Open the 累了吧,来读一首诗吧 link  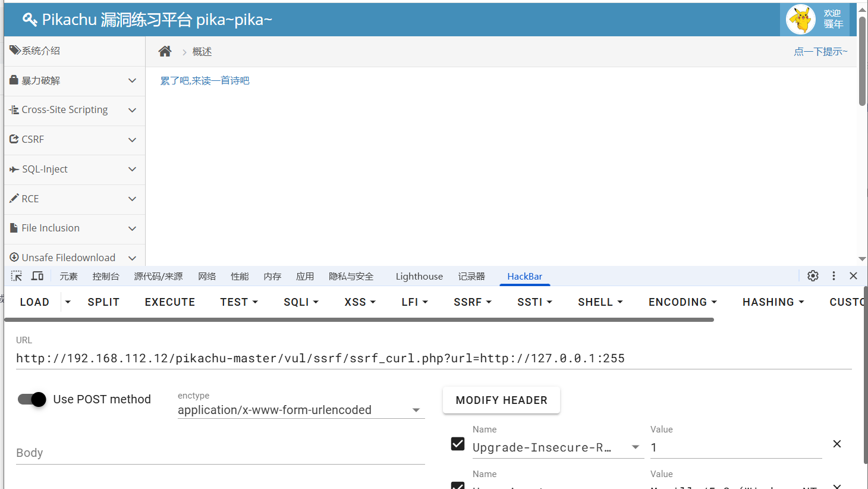click(x=205, y=80)
